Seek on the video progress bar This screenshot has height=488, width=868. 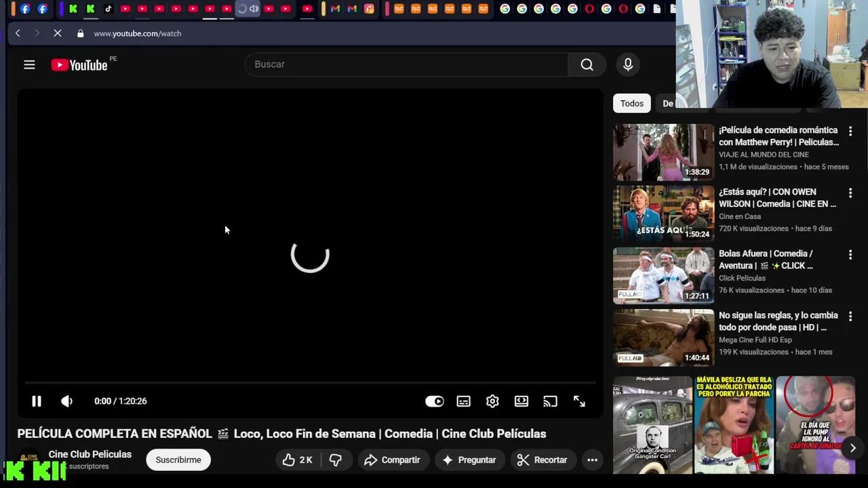tap(310, 383)
